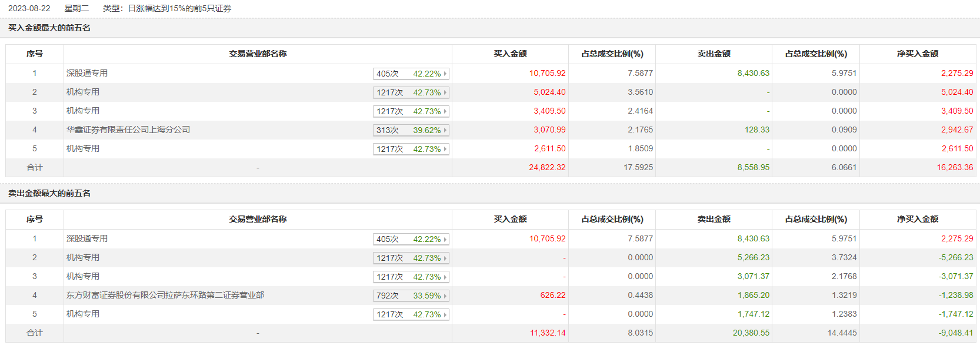Viewport: 980px width, 345px height.
Task: Click the date 2023-08-22
Action: point(29,8)
